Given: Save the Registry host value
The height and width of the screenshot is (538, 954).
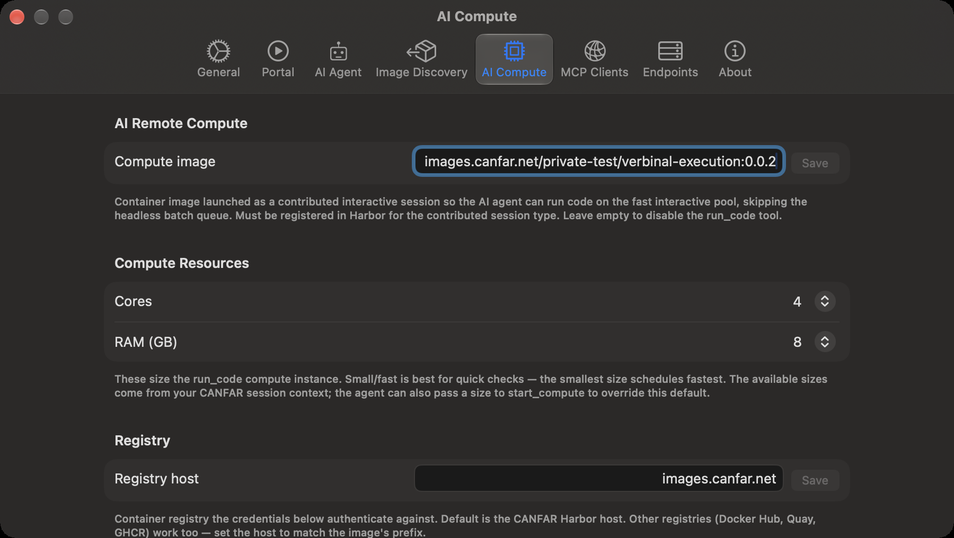Looking at the screenshot, I should click(x=815, y=480).
